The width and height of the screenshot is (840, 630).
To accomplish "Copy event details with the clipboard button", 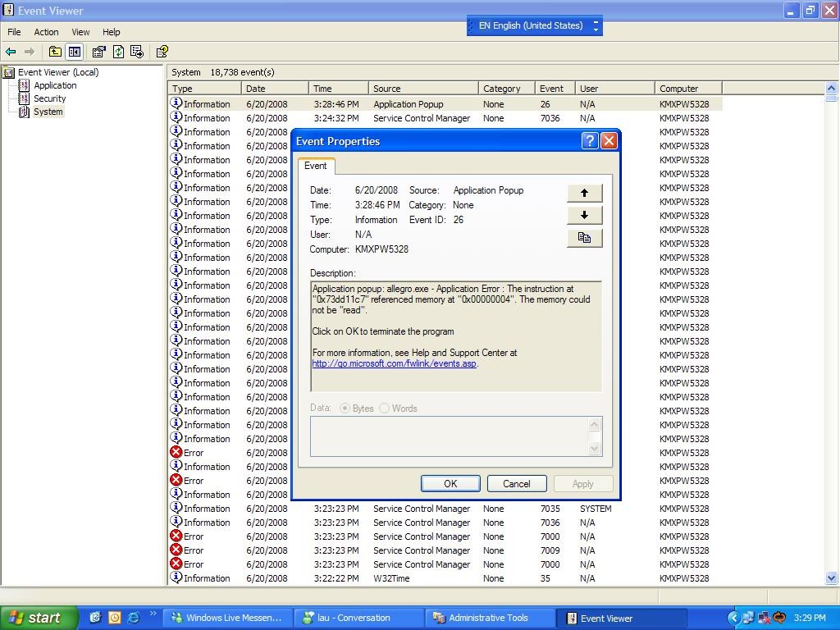I will (x=584, y=238).
